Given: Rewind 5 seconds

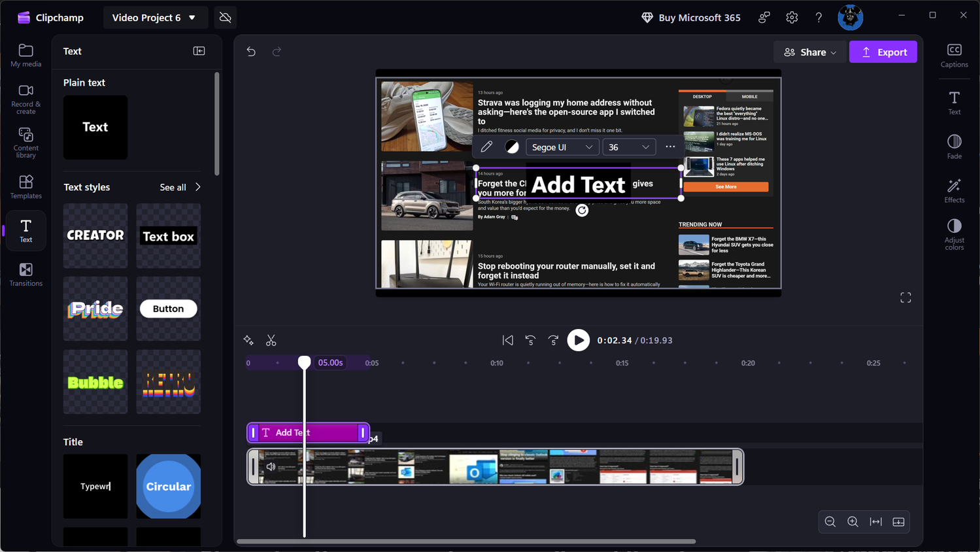Looking at the screenshot, I should (531, 340).
